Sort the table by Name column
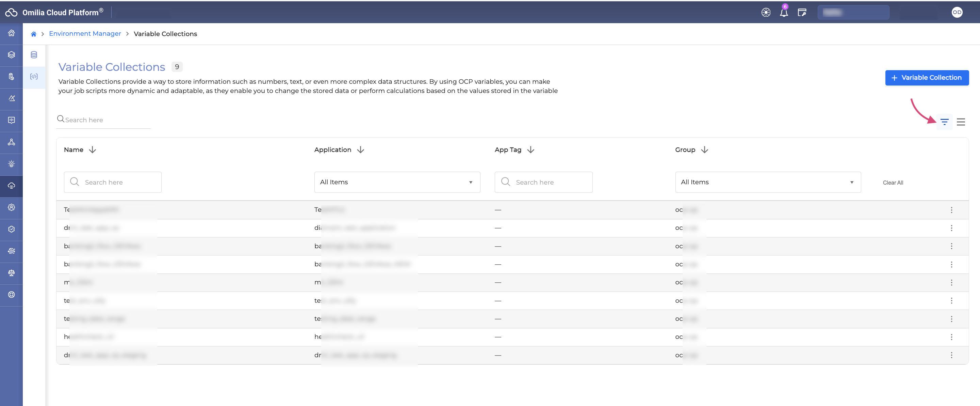 coord(93,150)
